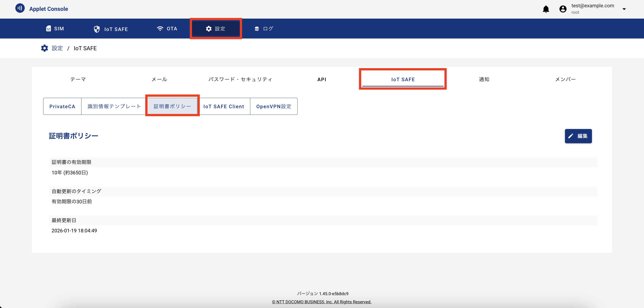Open ログ using the database icon
The height and width of the screenshot is (308, 644).
256,29
